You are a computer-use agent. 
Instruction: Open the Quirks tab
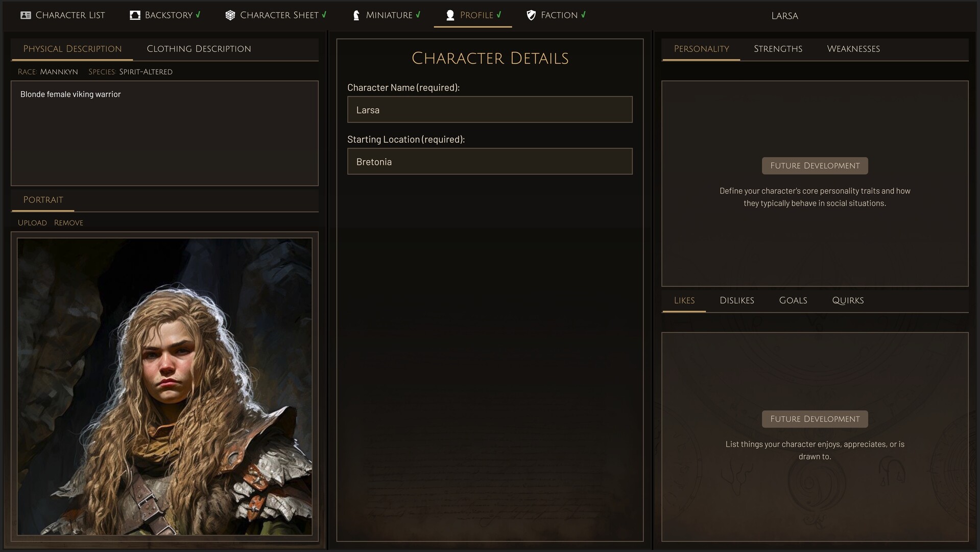(848, 301)
